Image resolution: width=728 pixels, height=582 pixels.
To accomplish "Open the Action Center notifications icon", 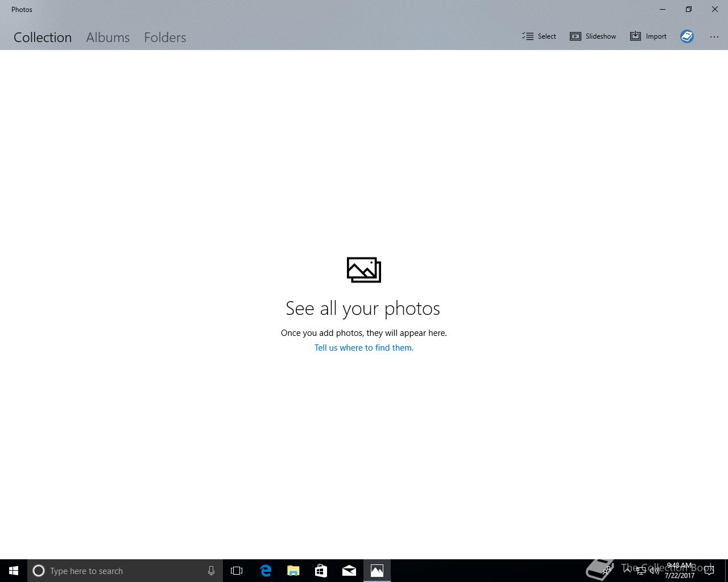I will pyautogui.click(x=709, y=571).
